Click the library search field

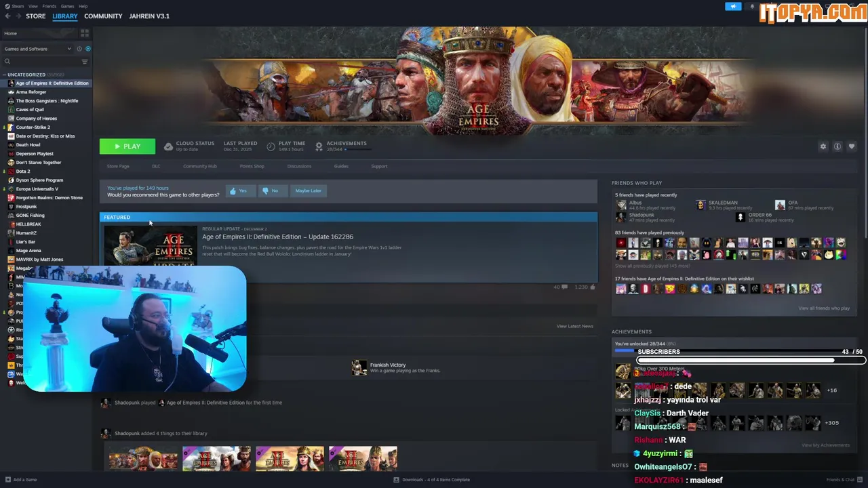41,62
